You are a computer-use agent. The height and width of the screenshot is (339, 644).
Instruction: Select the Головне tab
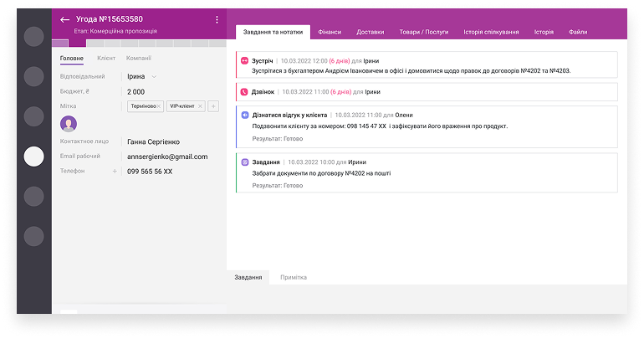[71, 59]
